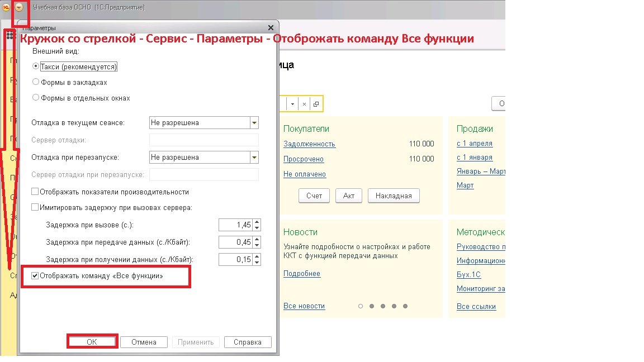Decrease Задержка при получении данных value
The width and height of the screenshot is (644, 362).
(x=257, y=263)
